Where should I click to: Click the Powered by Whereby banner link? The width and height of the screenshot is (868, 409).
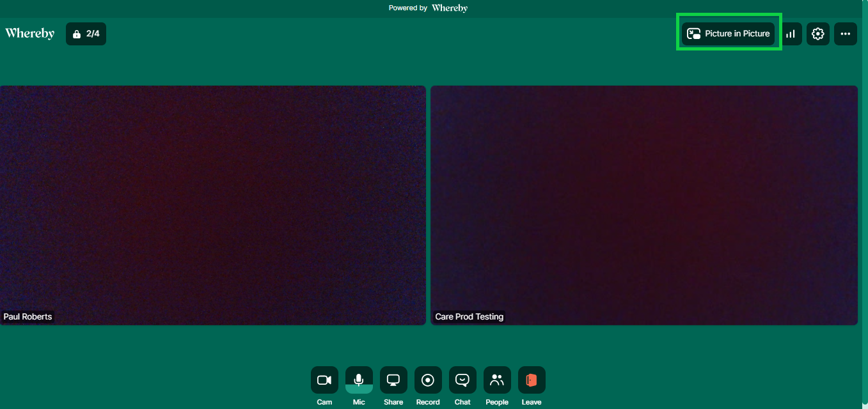tap(428, 8)
